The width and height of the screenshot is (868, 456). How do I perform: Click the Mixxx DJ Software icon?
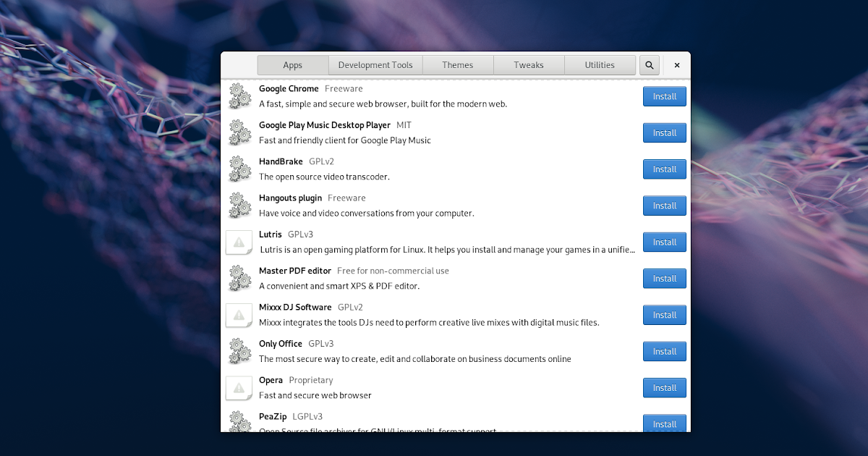click(x=239, y=315)
